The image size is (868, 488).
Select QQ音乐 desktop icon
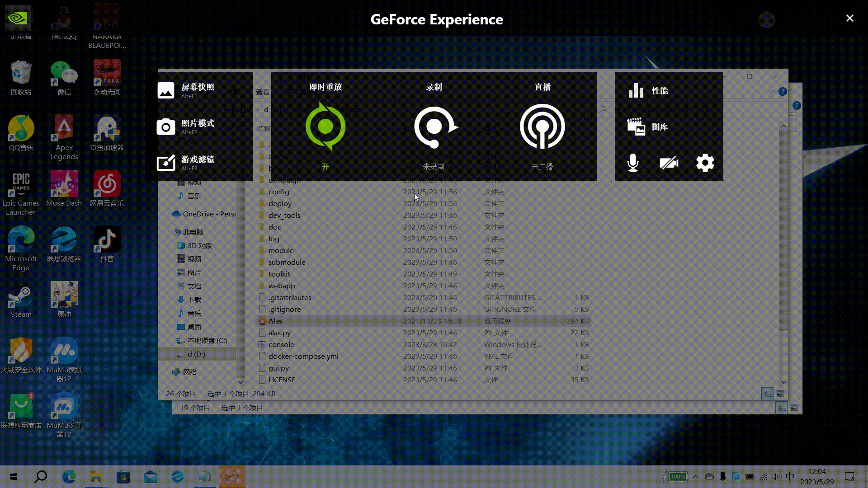pos(21,133)
